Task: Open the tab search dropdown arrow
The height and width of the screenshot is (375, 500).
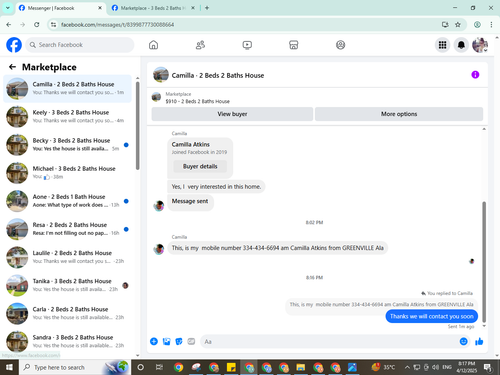Action: pyautogui.click(x=8, y=8)
